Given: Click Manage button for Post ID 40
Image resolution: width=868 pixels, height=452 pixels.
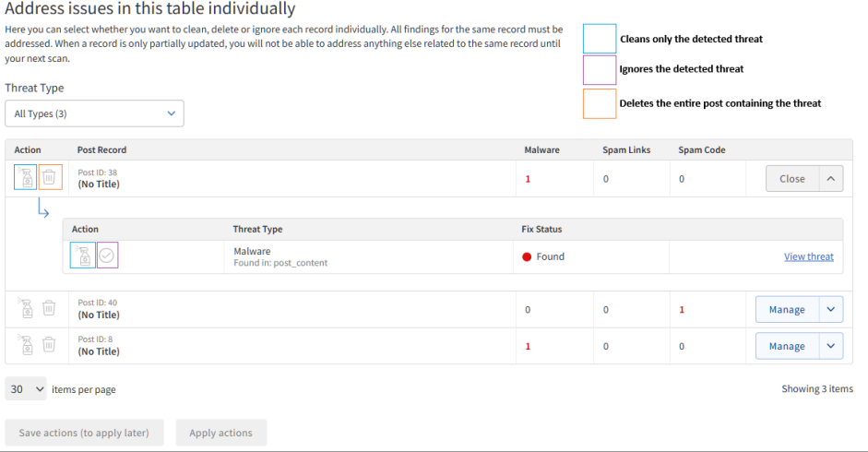Looking at the screenshot, I should 786,310.
